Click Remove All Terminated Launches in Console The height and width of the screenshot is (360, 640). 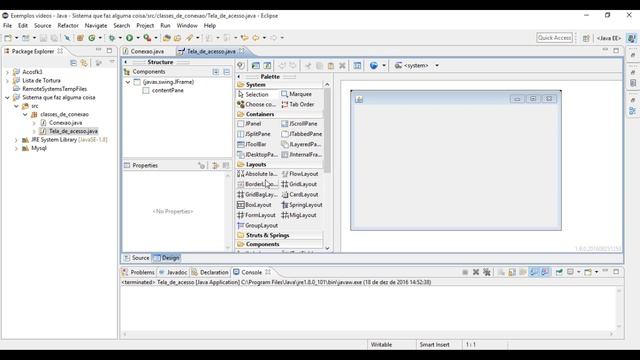point(487,272)
